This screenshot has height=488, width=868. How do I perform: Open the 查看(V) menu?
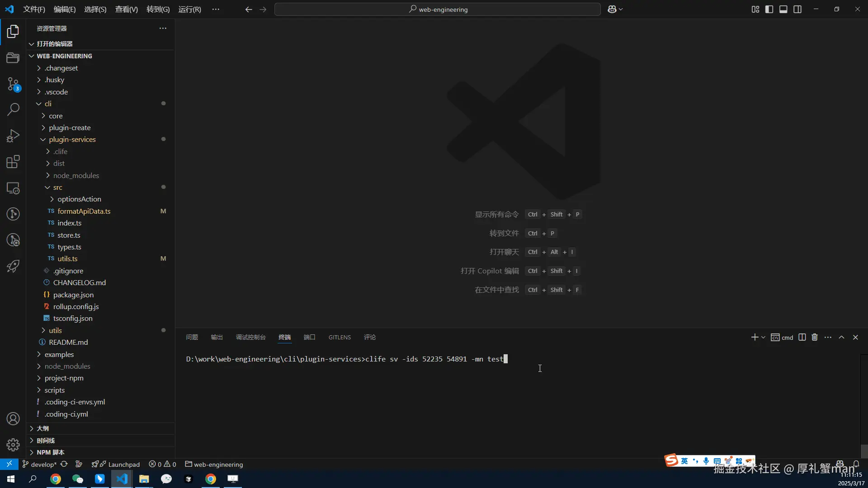126,9
